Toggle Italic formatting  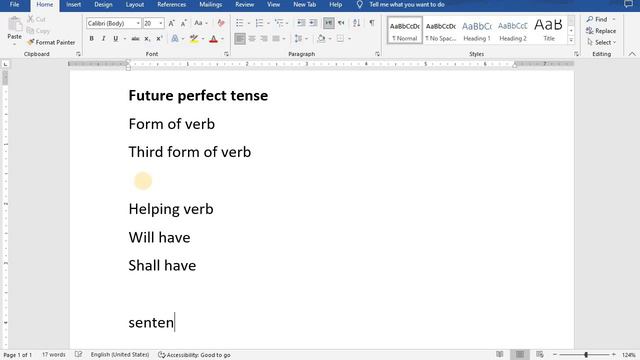[104, 39]
